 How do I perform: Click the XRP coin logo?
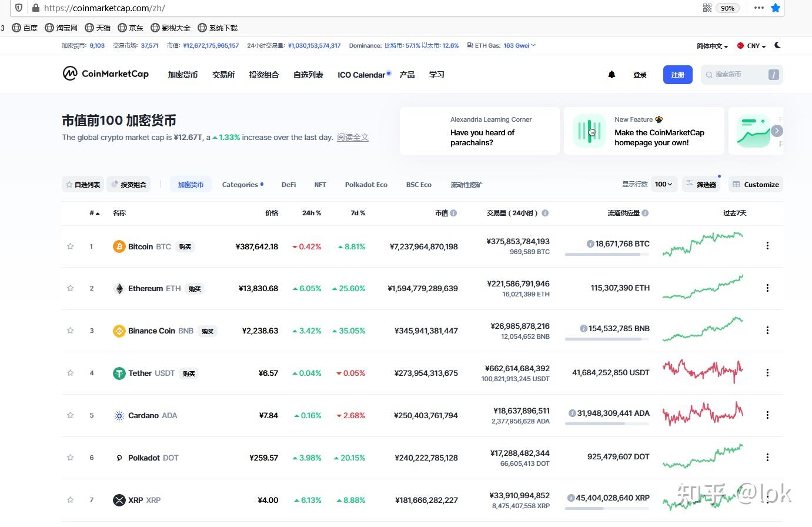[x=119, y=501]
